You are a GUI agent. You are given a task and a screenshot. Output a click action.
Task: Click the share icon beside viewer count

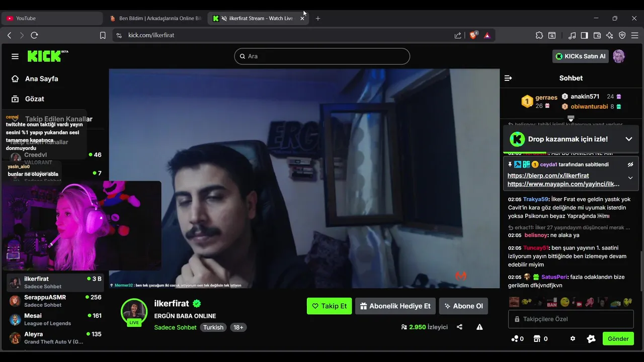[459, 327]
